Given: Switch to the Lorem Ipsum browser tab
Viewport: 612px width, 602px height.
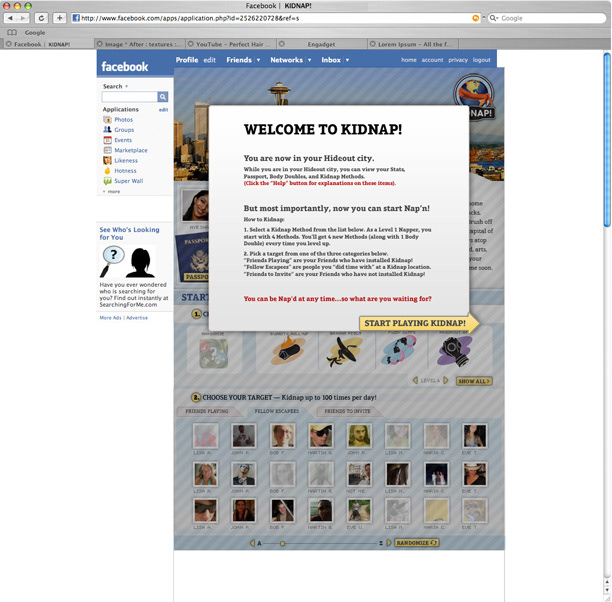Looking at the screenshot, I should [x=413, y=44].
